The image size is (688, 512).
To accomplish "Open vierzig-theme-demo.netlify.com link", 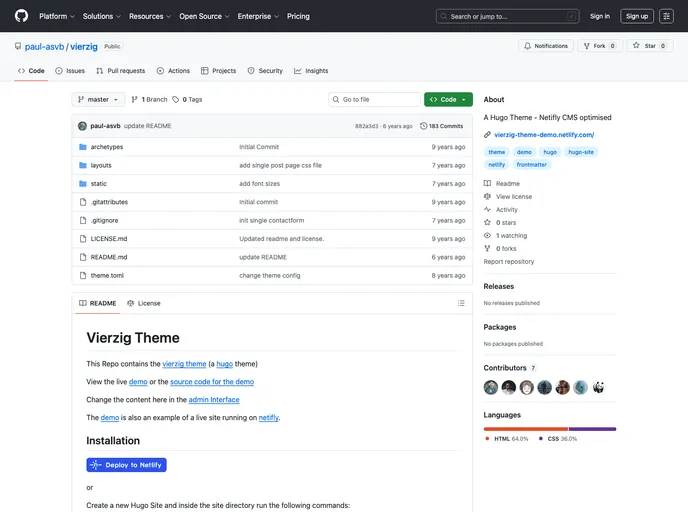I will tap(544, 134).
